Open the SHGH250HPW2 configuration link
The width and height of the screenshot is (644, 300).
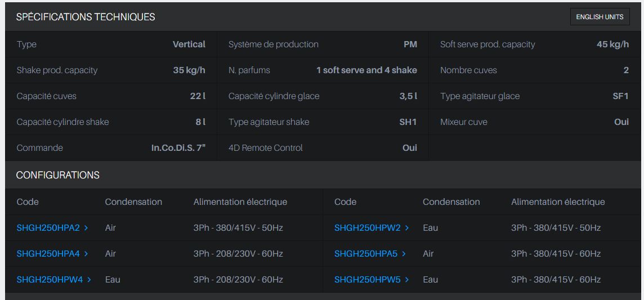(367, 228)
